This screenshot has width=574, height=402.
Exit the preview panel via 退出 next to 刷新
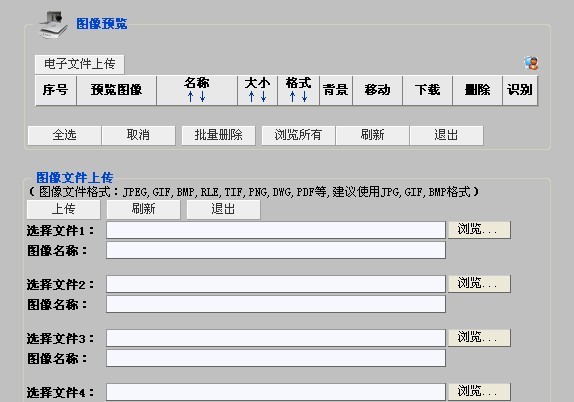(447, 135)
